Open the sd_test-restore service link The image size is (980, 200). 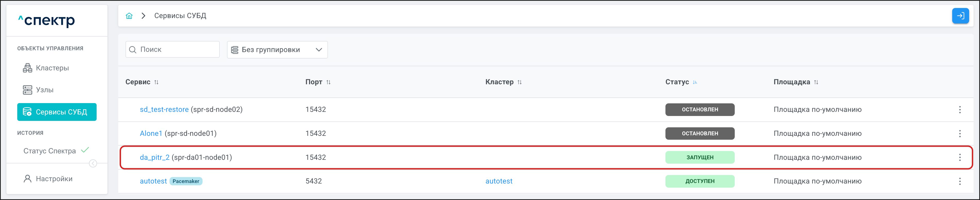(x=164, y=110)
